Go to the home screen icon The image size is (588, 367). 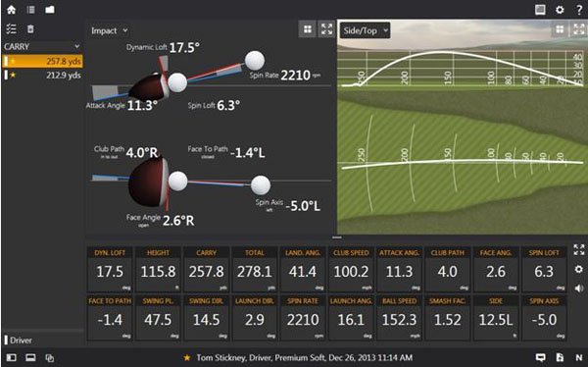[11, 10]
